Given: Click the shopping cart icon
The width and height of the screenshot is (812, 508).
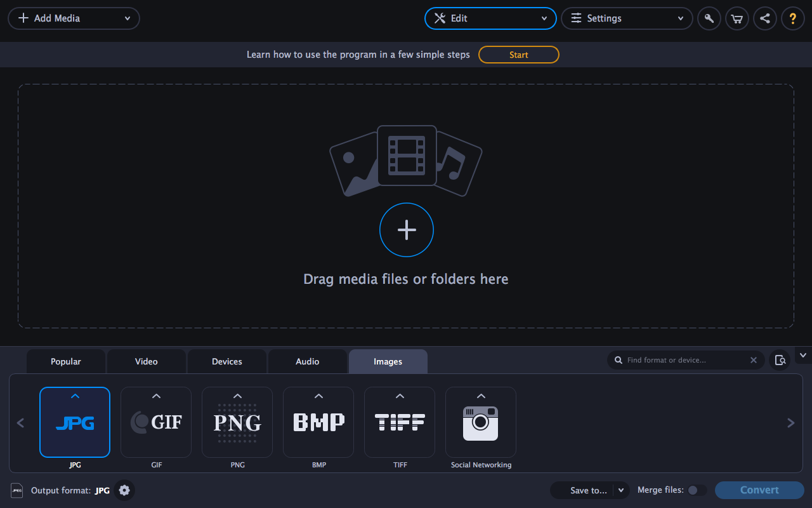Looking at the screenshot, I should 737,18.
